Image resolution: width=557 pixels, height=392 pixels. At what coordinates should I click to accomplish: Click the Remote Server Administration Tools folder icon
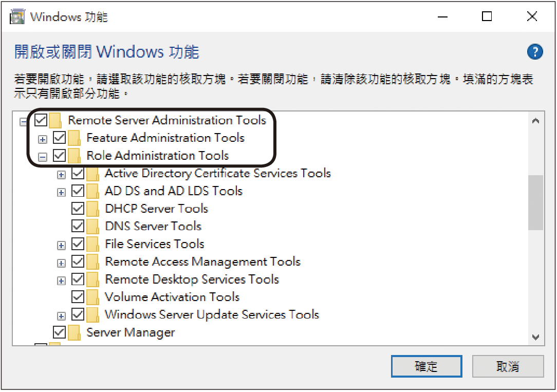coord(55,120)
